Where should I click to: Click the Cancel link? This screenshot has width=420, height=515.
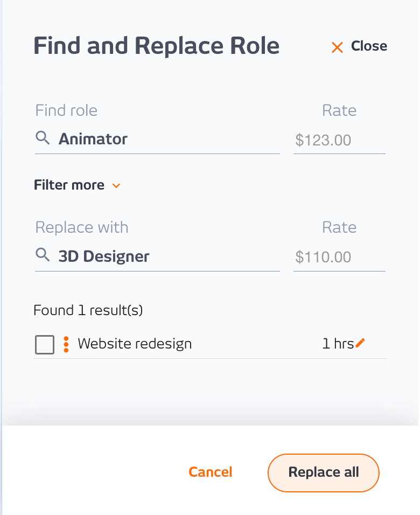point(211,472)
